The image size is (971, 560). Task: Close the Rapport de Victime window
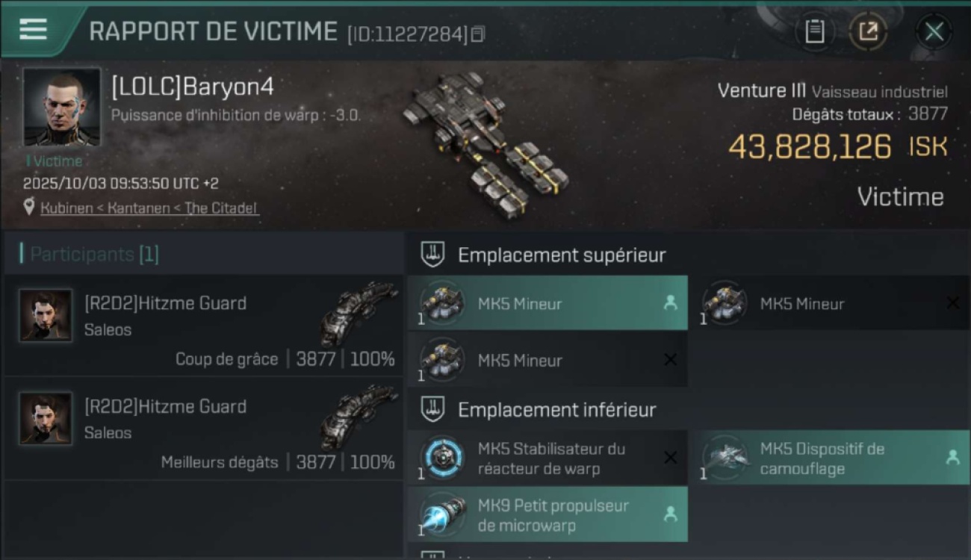[934, 31]
